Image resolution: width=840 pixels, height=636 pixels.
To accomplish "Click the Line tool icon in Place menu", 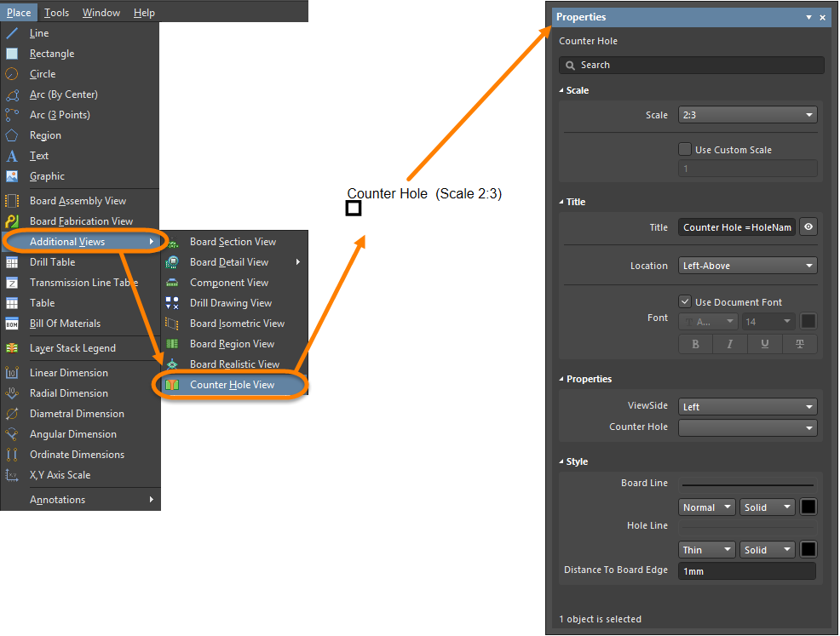I will [12, 33].
